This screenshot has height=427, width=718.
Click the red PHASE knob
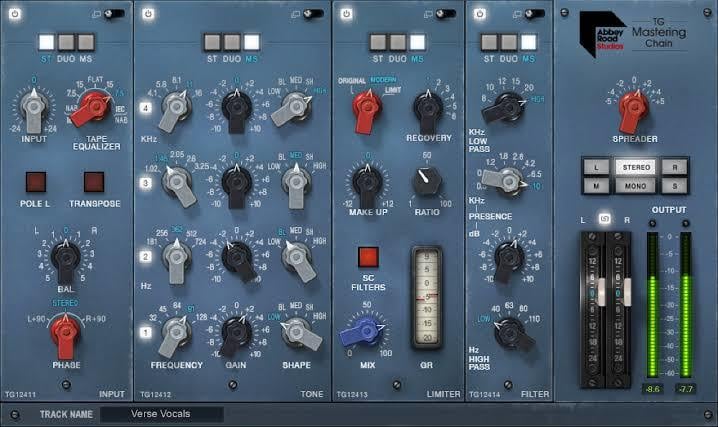point(65,333)
